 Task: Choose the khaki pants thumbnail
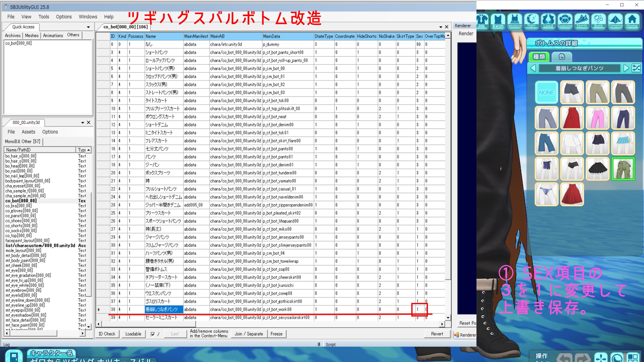pos(597,92)
